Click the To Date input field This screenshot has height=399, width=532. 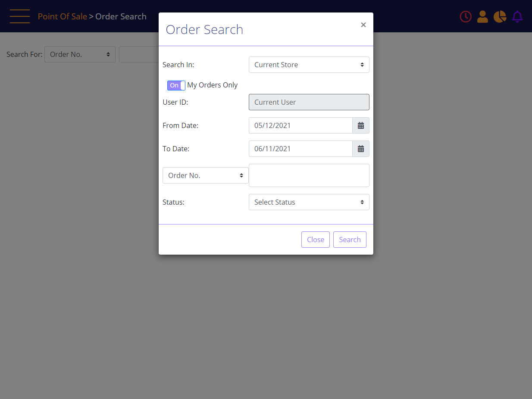click(x=300, y=149)
